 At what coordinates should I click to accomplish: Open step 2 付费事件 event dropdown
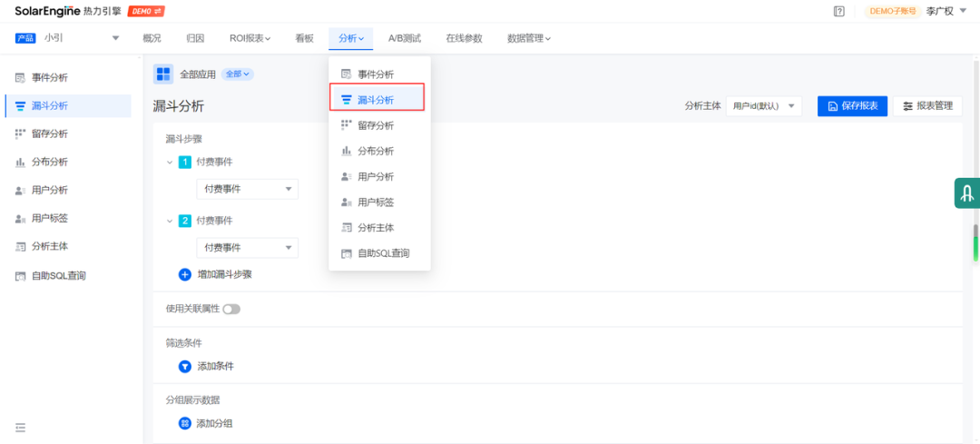(248, 248)
